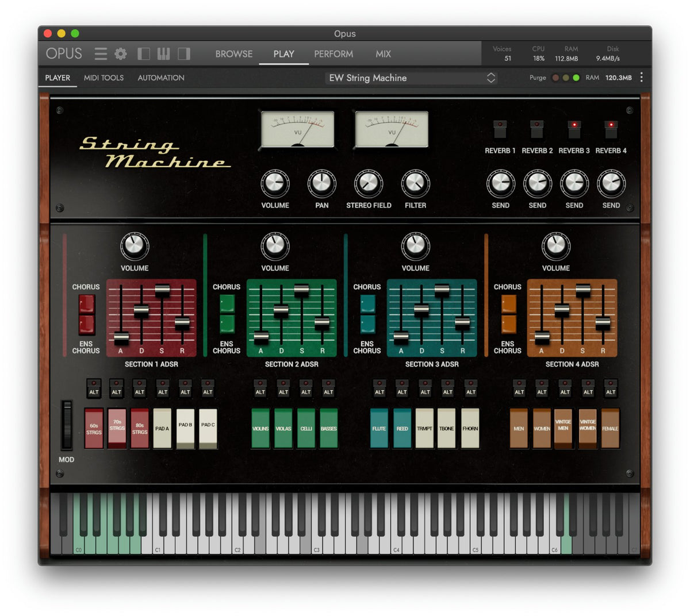The image size is (690, 616).
Task: Toggle the ALT switch above VIOLINS
Action: tap(260, 388)
